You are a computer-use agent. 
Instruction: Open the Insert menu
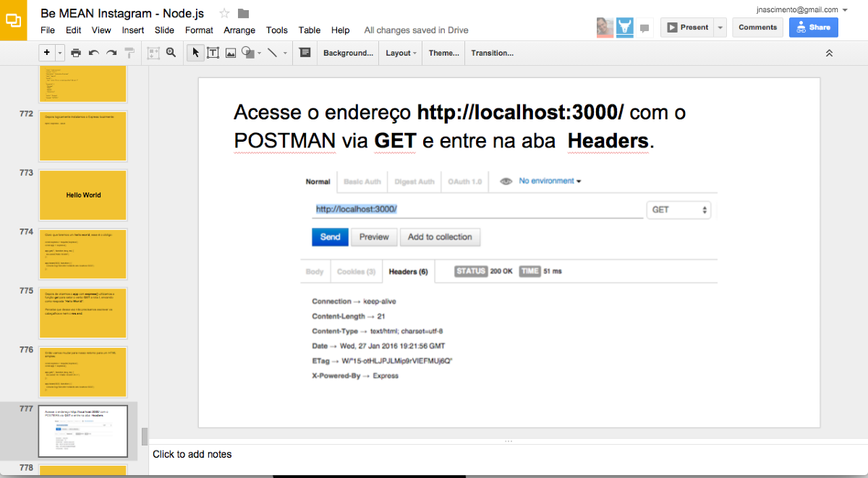pos(133,30)
